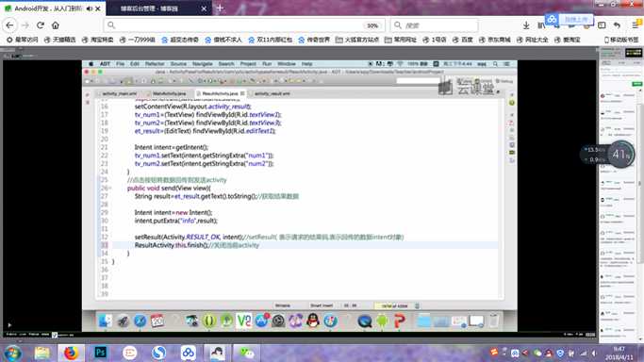Screen dimensions: 644x362
Task: Click the video play button at lower left
Action: pos(9,325)
